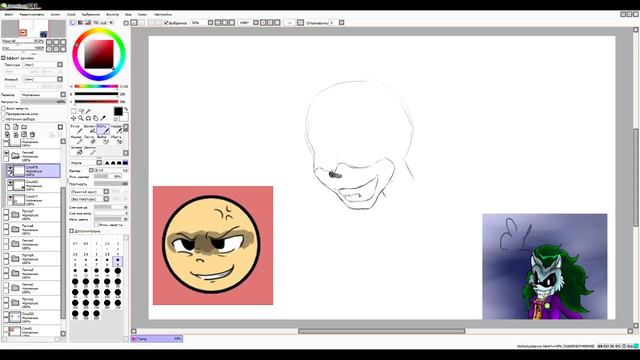This screenshot has height=360, width=640.
Task: Open the Файл menu
Action: (x=8, y=14)
